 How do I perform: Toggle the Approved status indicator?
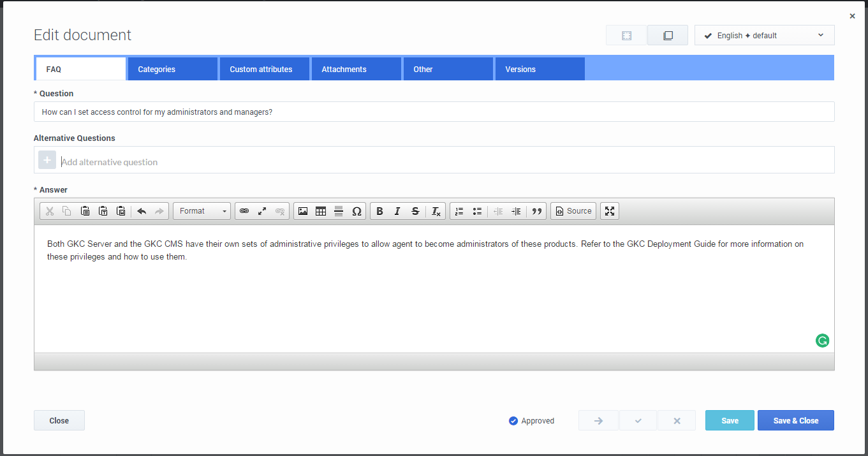click(513, 421)
